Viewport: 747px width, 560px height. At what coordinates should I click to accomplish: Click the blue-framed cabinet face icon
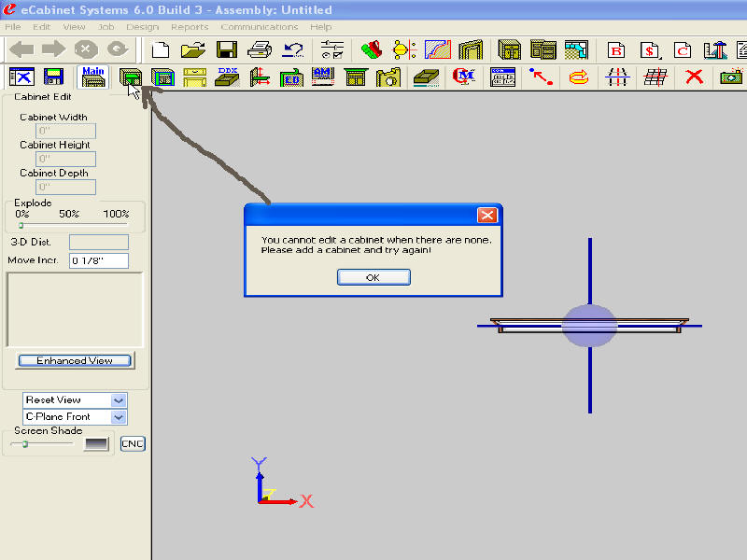[x=162, y=77]
